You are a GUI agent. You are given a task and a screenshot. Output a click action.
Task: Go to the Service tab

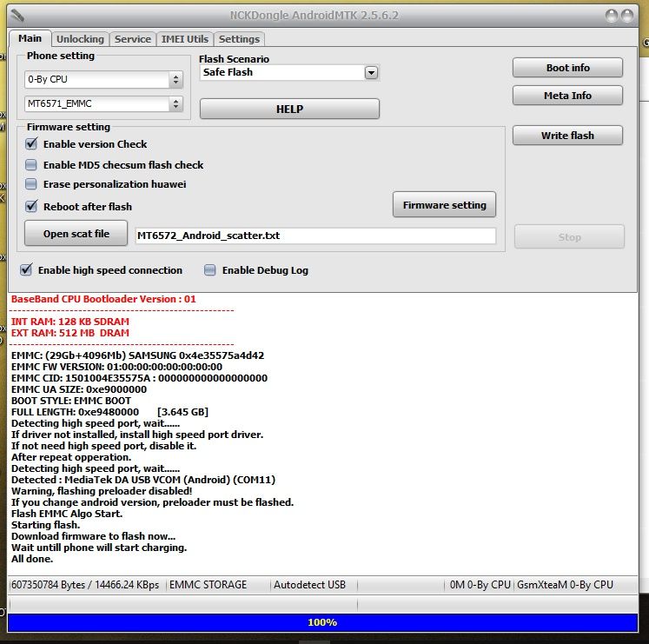click(x=133, y=39)
